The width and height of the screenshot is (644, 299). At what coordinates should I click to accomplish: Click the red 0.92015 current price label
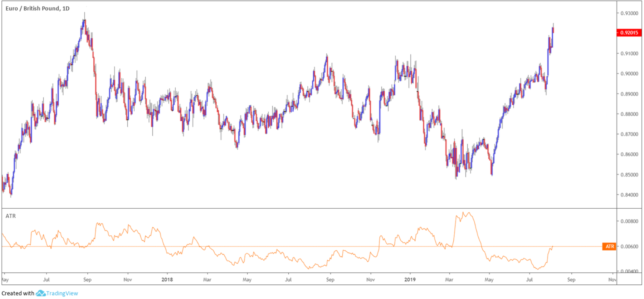[629, 33]
